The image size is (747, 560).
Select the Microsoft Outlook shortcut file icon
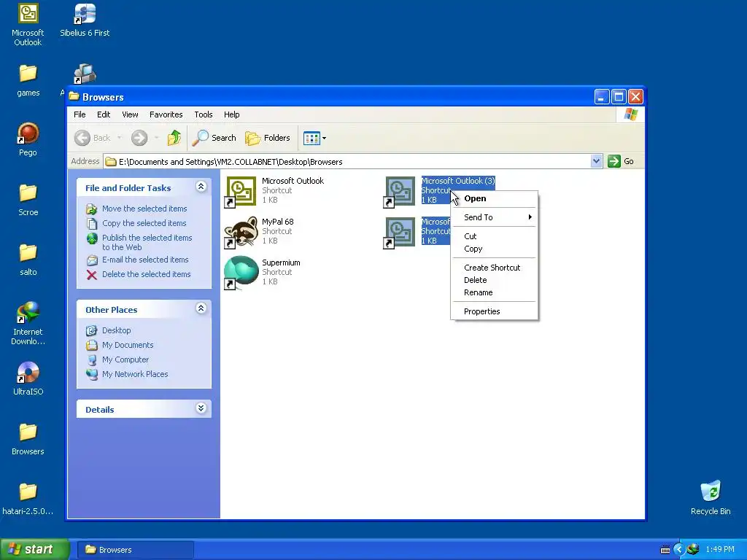click(x=241, y=192)
